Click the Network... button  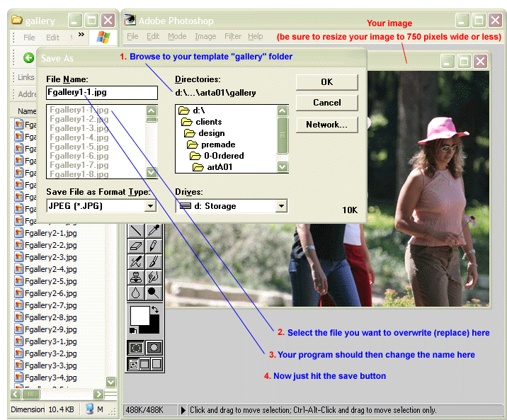[x=326, y=125]
